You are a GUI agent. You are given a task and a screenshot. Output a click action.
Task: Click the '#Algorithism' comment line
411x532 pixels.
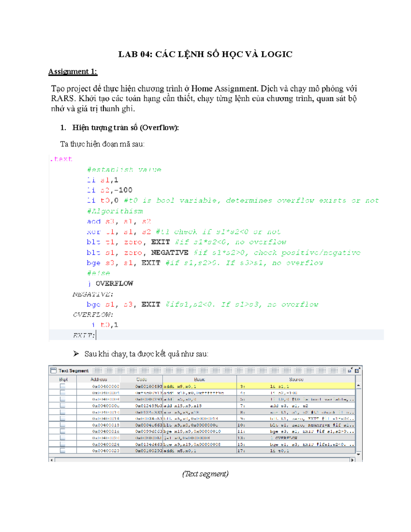coord(115,211)
